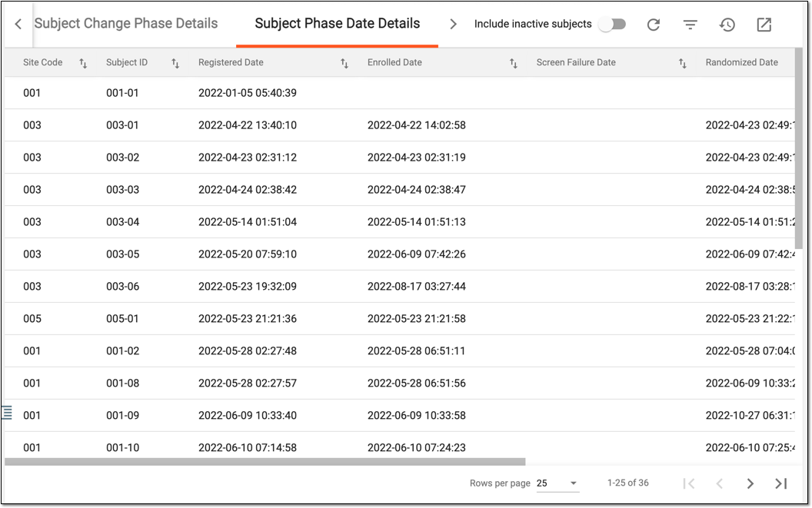Screen dimensions: 812x508
Task: Click the Include inactive subjects label
Action: pos(533,24)
